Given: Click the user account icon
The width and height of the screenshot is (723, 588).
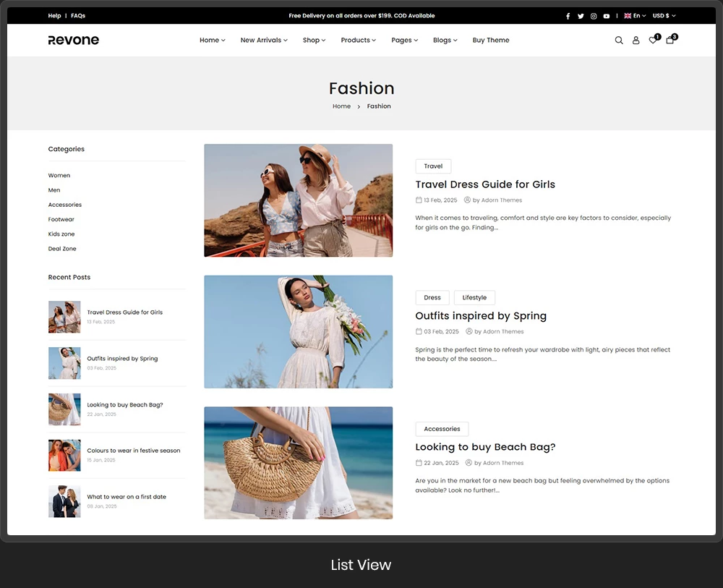Looking at the screenshot, I should tap(636, 41).
